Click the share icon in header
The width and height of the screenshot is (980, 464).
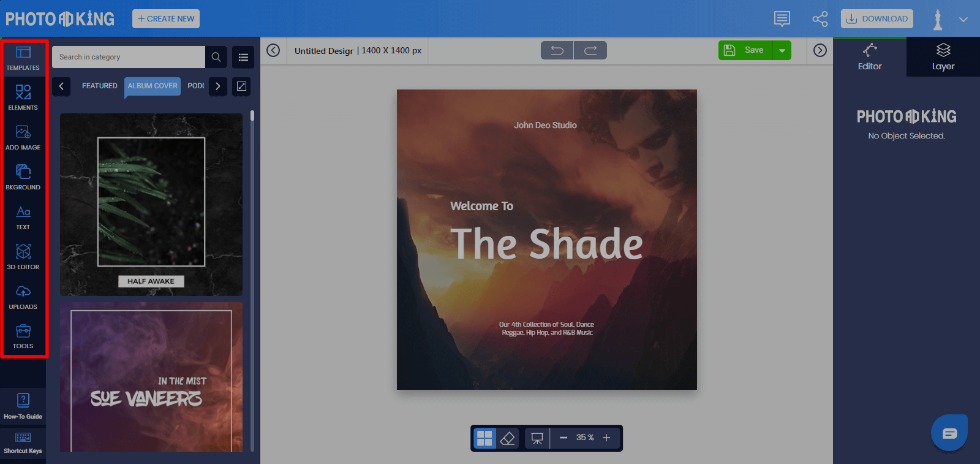tap(820, 19)
